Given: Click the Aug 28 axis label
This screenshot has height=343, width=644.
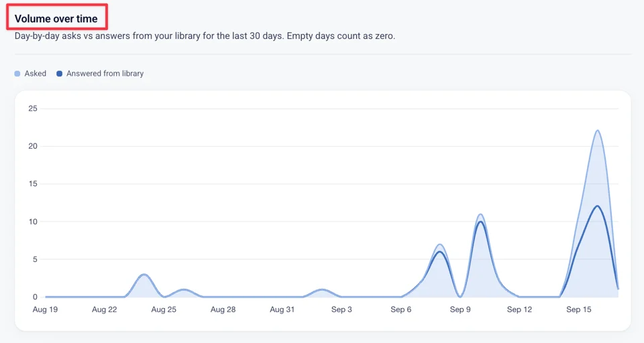Looking at the screenshot, I should pos(223,310).
